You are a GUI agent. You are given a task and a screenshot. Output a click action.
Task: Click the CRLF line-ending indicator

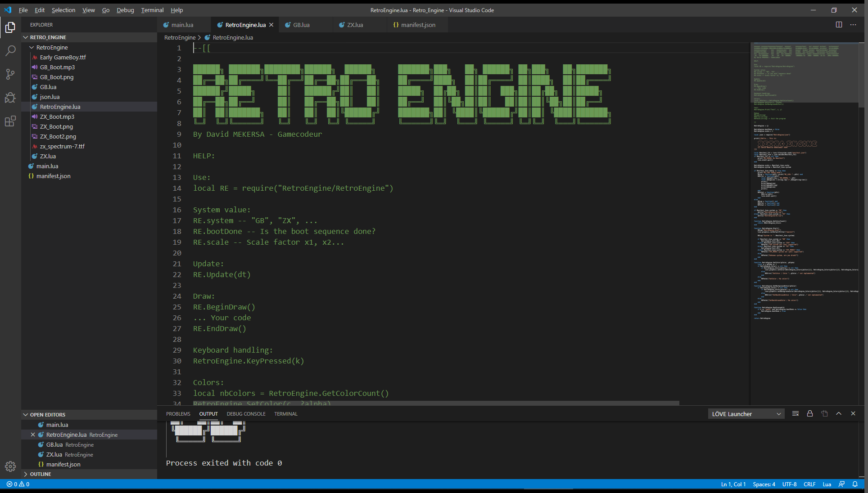coord(809,484)
